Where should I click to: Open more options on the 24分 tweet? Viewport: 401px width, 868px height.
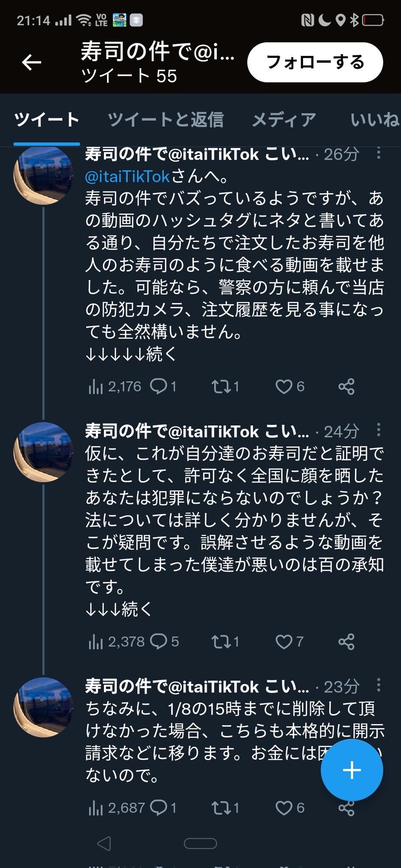point(379,430)
